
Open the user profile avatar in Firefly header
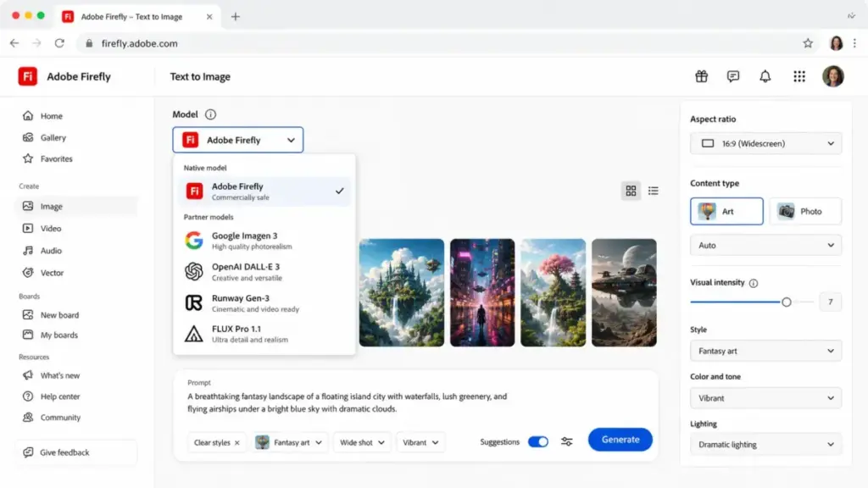[x=832, y=76]
